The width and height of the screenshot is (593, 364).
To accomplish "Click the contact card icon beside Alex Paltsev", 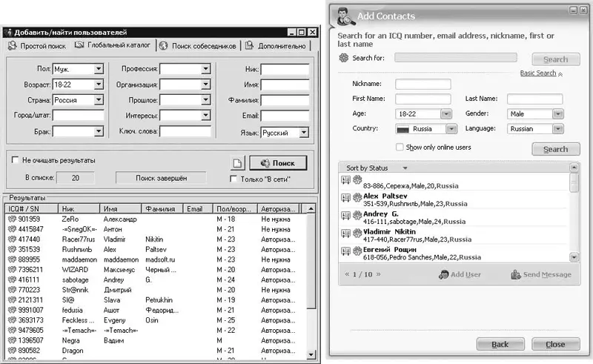I will (x=345, y=197).
